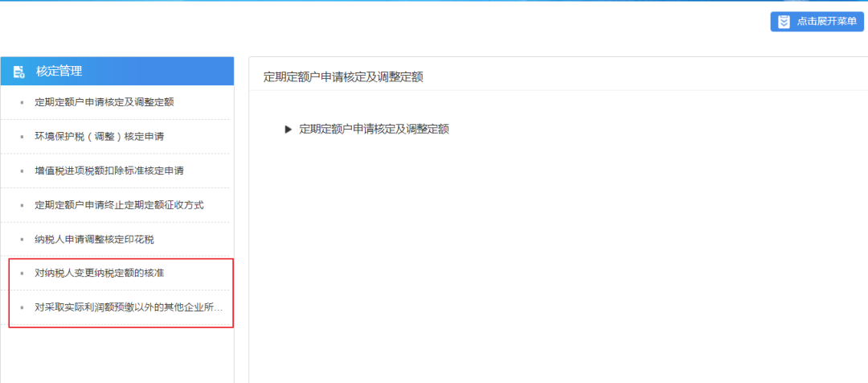Select the 核定管理 panel header
This screenshot has height=383, width=868.
point(117,71)
